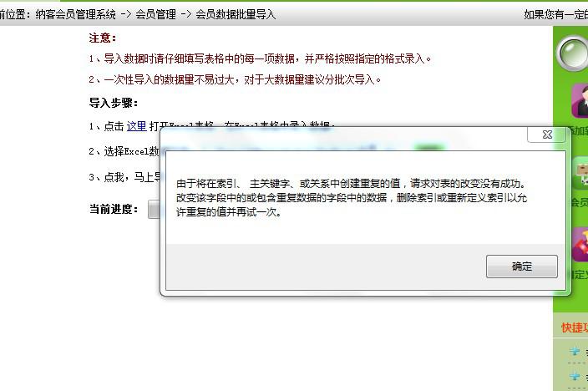Click the green glass orb icon
The width and height of the screenshot is (588, 391).
point(573,53)
